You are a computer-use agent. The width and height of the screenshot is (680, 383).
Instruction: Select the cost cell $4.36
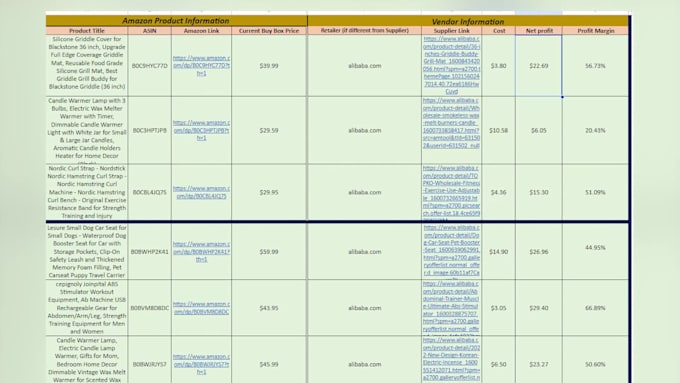pos(499,192)
